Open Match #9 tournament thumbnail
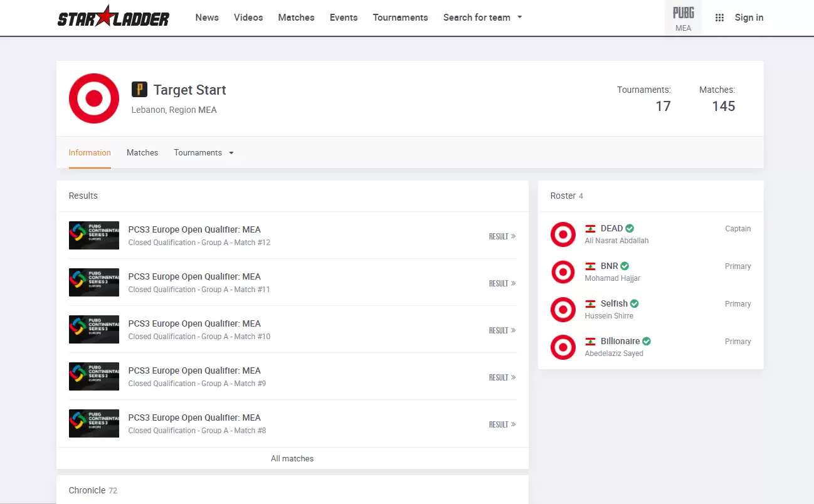Image resolution: width=814 pixels, height=504 pixels. [94, 377]
